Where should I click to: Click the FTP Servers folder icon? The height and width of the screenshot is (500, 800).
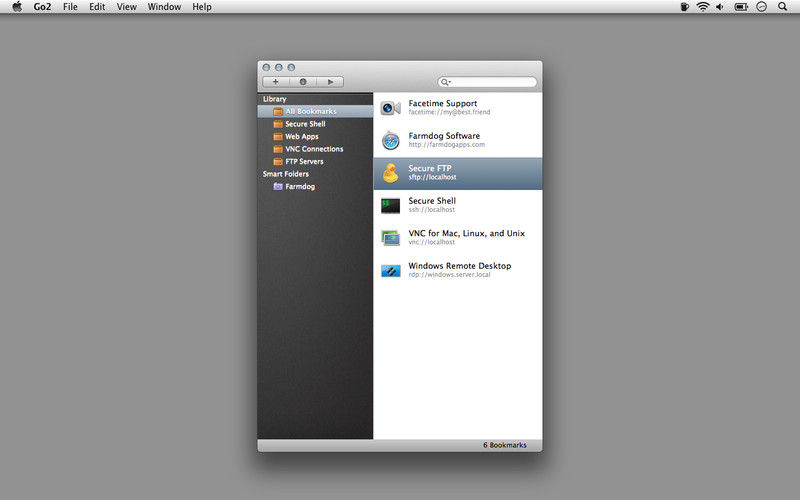[x=278, y=162]
